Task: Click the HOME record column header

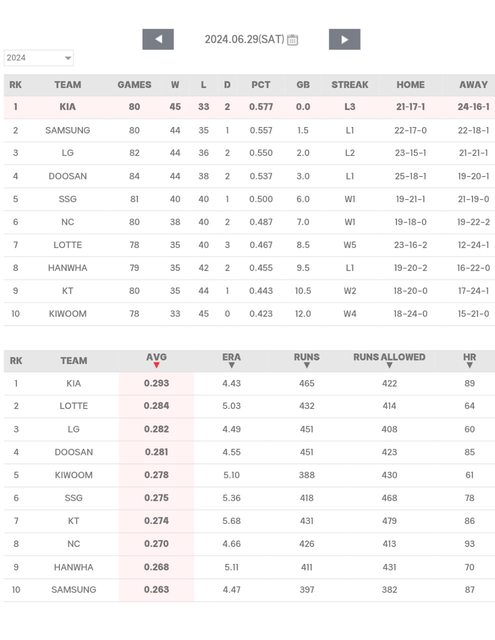Action: (411, 84)
